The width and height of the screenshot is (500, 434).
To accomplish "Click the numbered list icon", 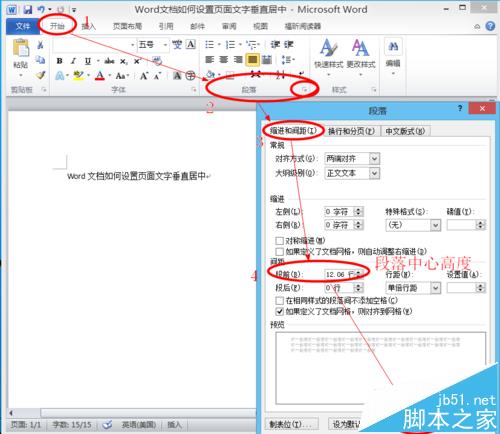I will (230, 44).
